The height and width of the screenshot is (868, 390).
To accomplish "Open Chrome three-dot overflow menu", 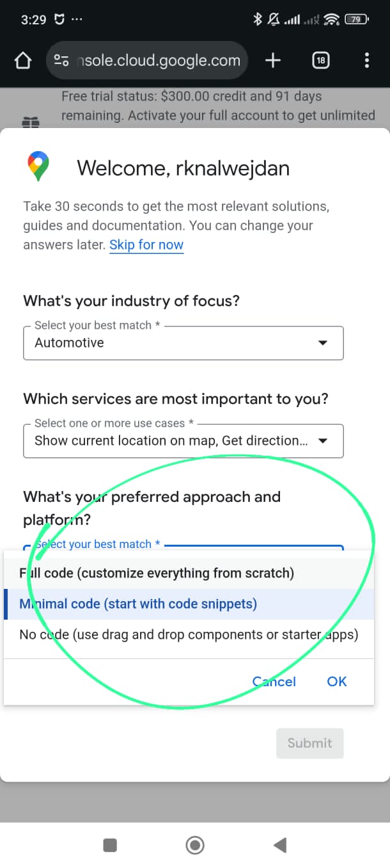I will pos(366,61).
